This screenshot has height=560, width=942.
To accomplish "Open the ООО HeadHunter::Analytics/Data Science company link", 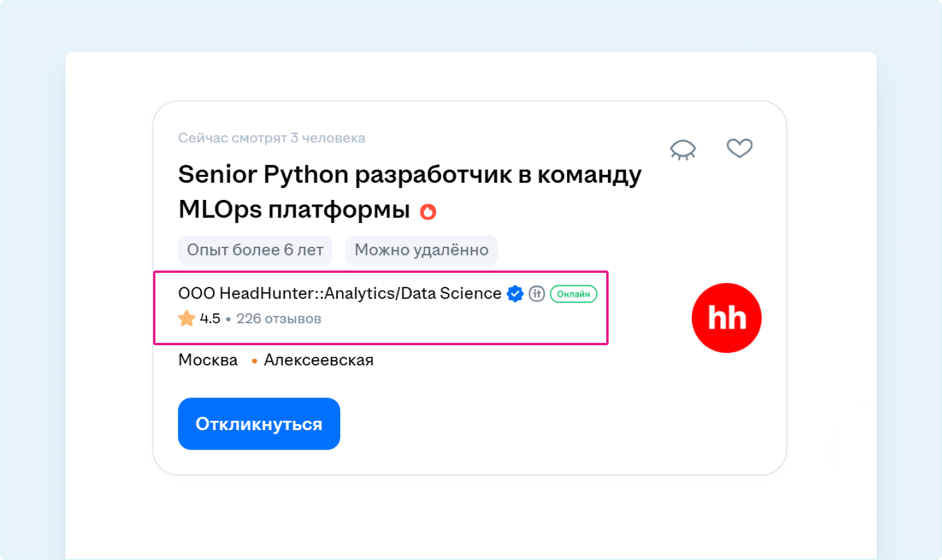I will [340, 293].
